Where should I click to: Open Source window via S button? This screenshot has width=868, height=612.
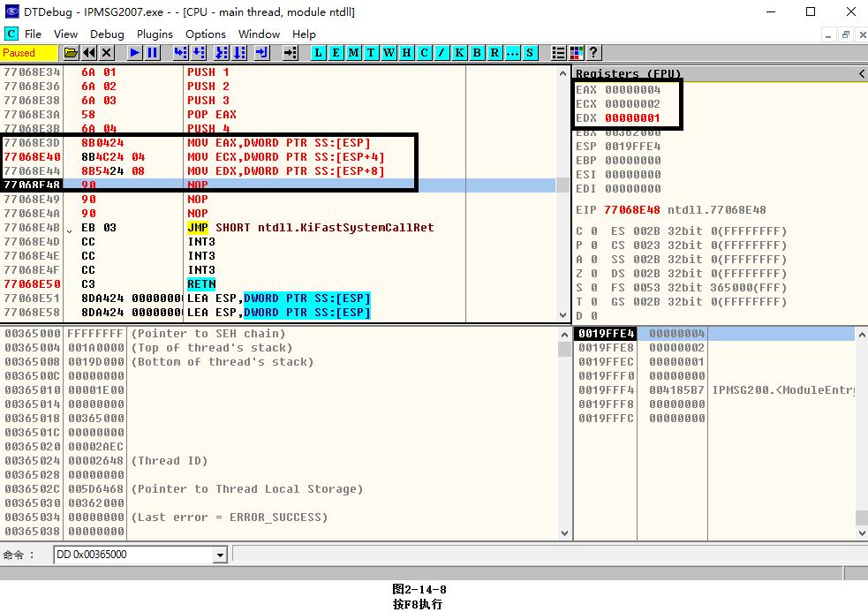(x=530, y=53)
